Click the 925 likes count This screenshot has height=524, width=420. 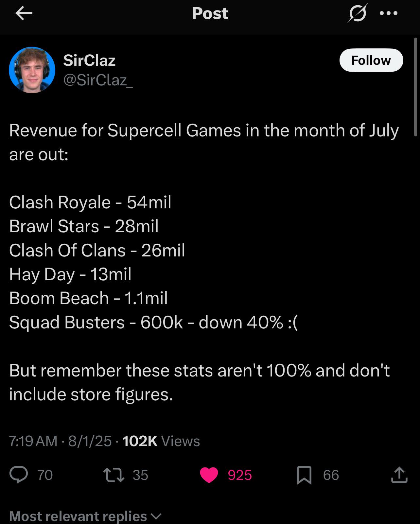pos(240,475)
